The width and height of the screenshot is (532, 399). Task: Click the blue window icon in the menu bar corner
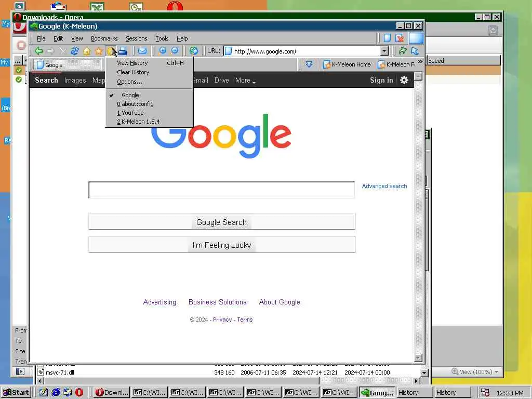pos(416,38)
